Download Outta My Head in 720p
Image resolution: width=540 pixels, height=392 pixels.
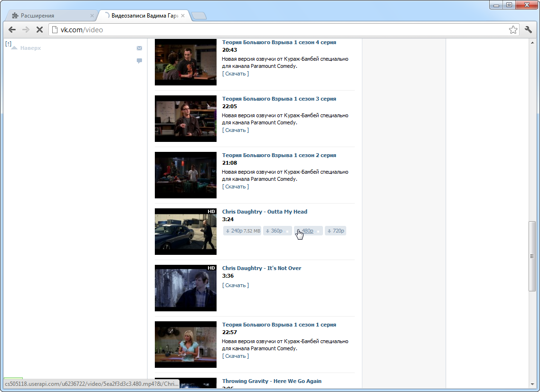(x=335, y=231)
